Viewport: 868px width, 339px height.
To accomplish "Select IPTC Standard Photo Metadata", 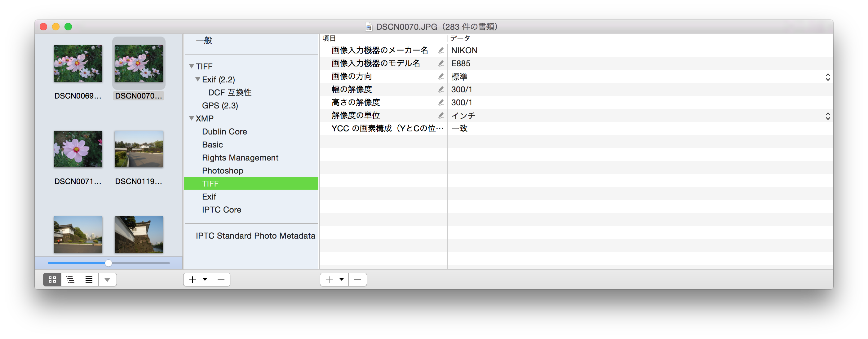I will click(x=255, y=236).
